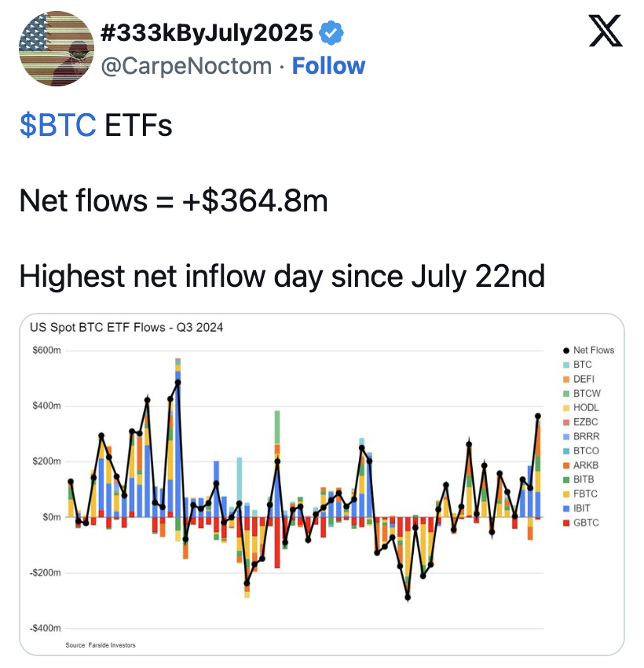Open the profile avatar with flag image
This screenshot has height=668, width=644.
pos(56,48)
